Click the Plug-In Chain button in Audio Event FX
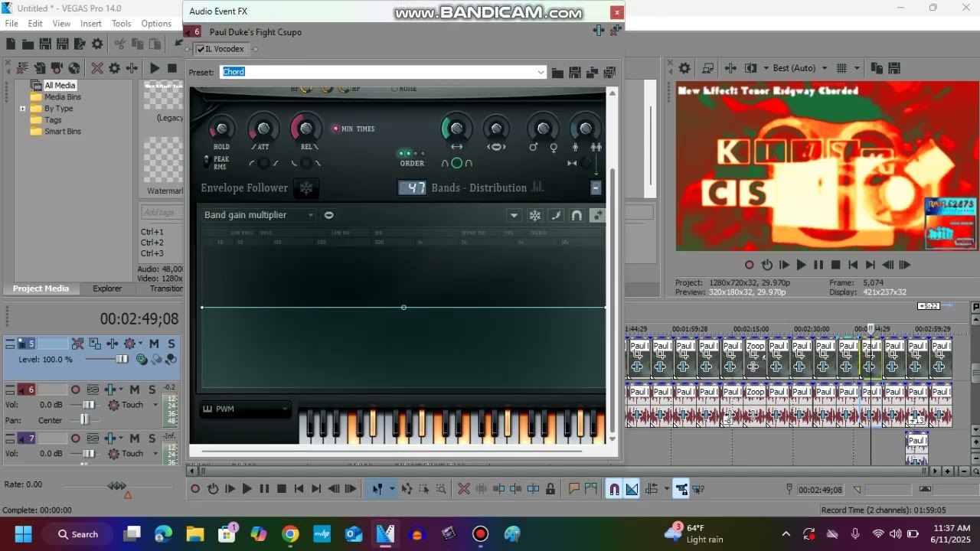Screen dimensions: 980x551 598,31
